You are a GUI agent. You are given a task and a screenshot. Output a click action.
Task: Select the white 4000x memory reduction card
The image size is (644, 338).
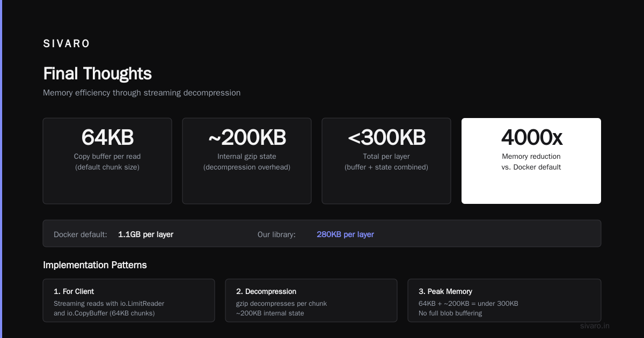[x=531, y=161]
